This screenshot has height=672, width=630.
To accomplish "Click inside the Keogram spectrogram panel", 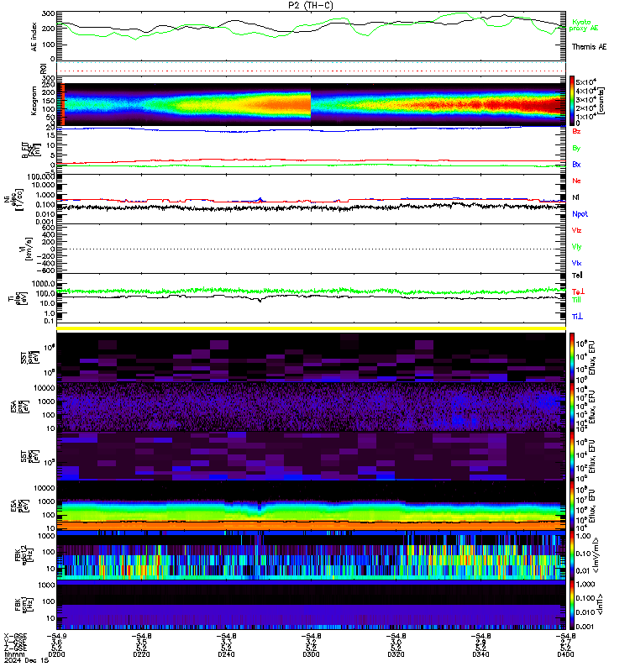I will pyautogui.click(x=311, y=104).
